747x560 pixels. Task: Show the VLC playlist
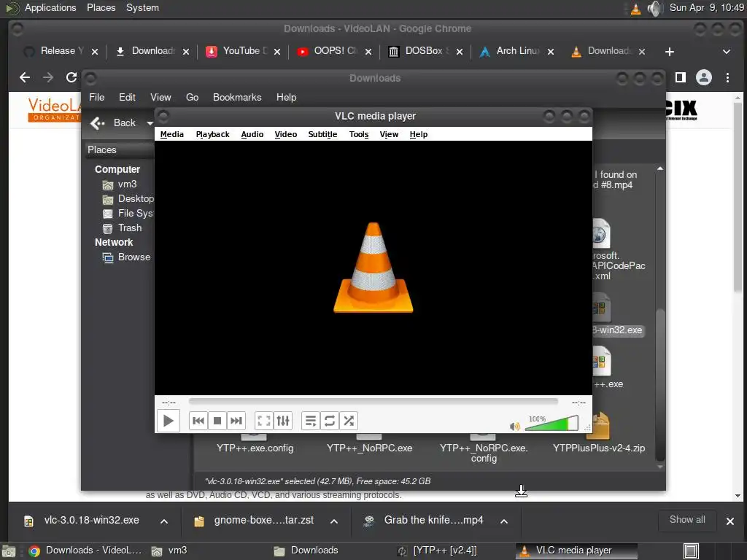pyautogui.click(x=311, y=421)
